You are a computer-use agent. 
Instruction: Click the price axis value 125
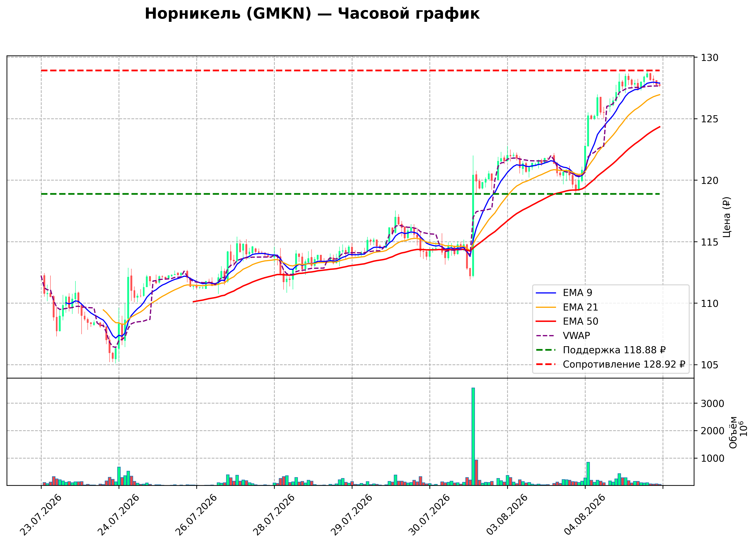point(710,119)
